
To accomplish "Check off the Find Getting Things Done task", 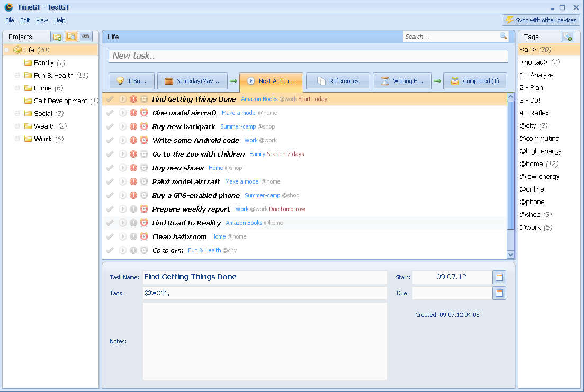I will tap(110, 99).
